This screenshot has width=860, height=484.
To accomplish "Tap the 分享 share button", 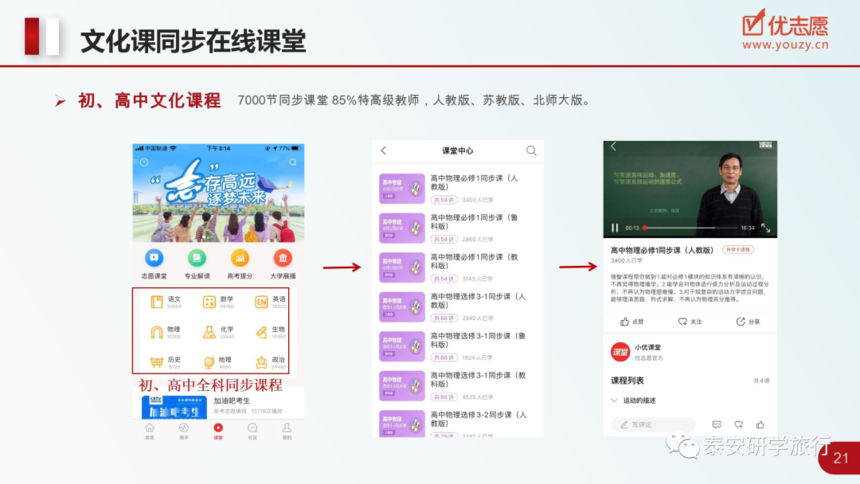I will pyautogui.click(x=748, y=322).
